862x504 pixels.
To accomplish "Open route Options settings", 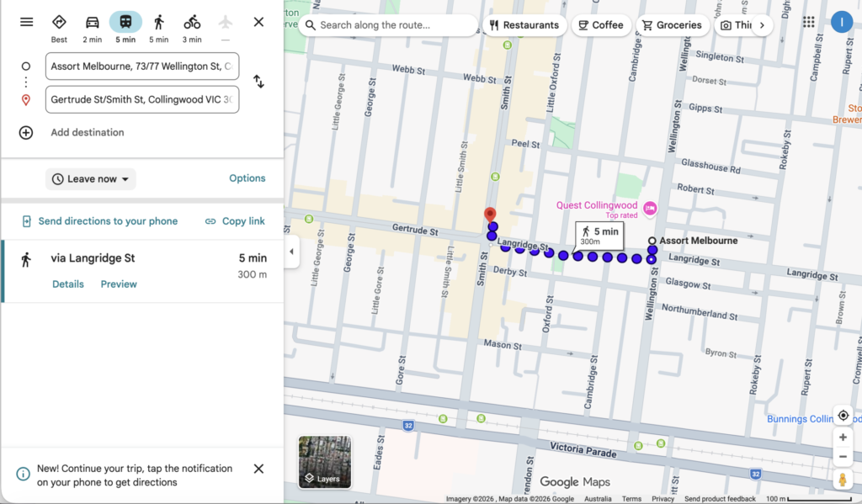I will pos(247,178).
